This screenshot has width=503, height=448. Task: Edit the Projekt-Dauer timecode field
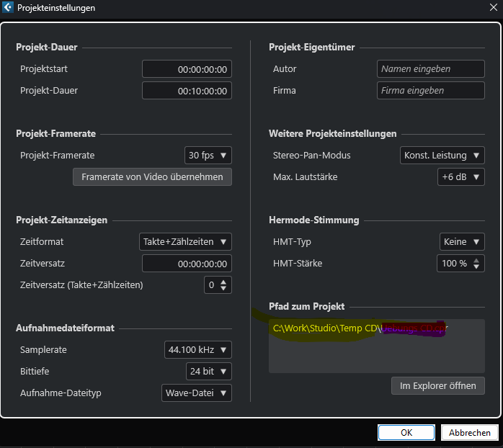[187, 91]
